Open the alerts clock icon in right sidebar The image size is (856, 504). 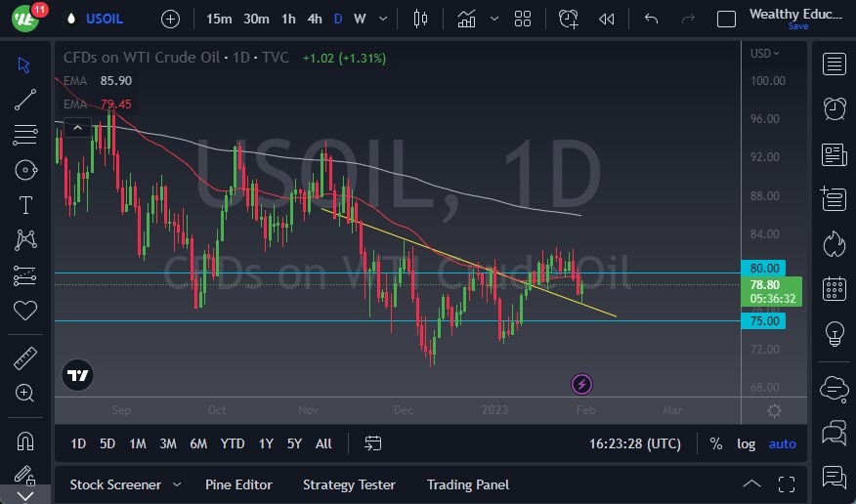click(835, 108)
